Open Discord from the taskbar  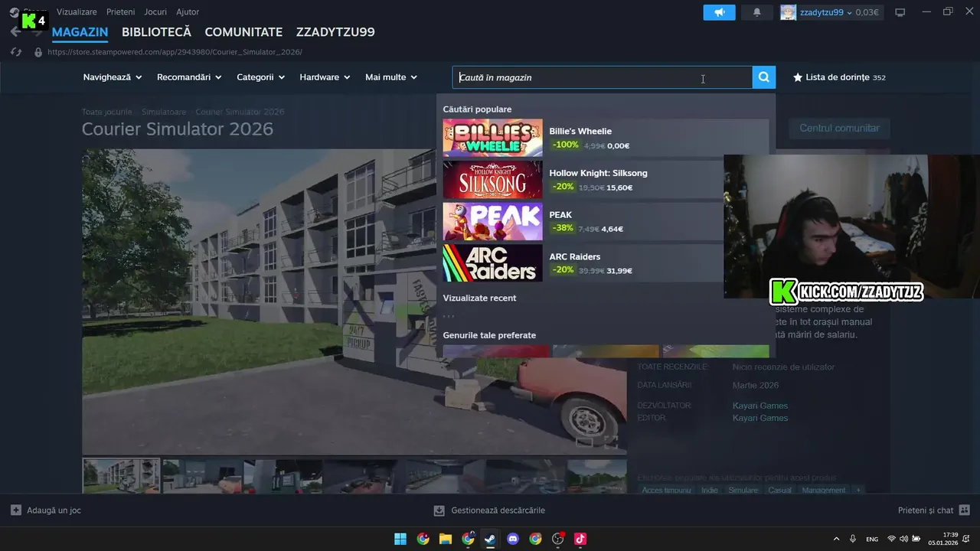click(513, 539)
